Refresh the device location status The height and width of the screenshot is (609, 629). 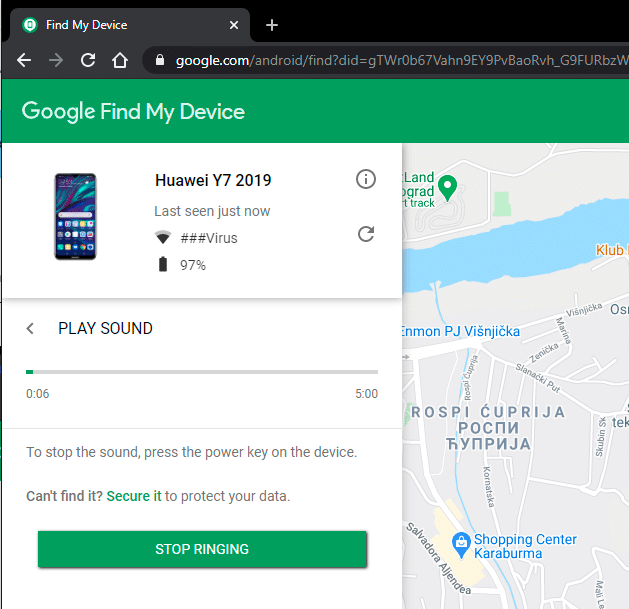coord(365,234)
